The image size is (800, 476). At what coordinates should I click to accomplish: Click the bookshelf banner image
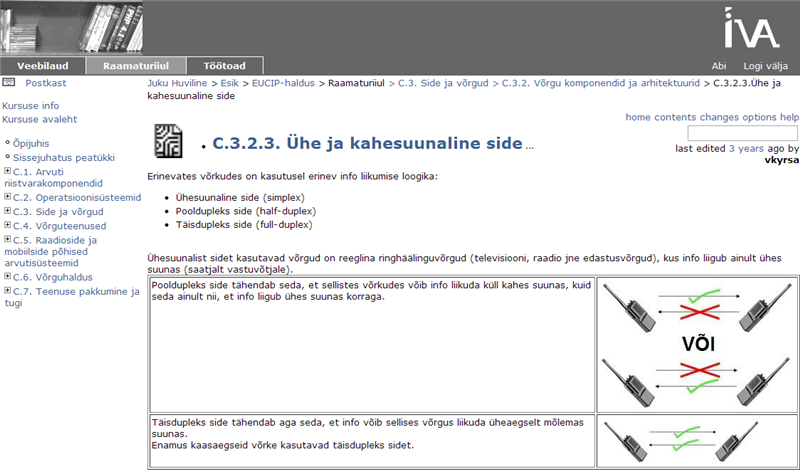point(71,27)
